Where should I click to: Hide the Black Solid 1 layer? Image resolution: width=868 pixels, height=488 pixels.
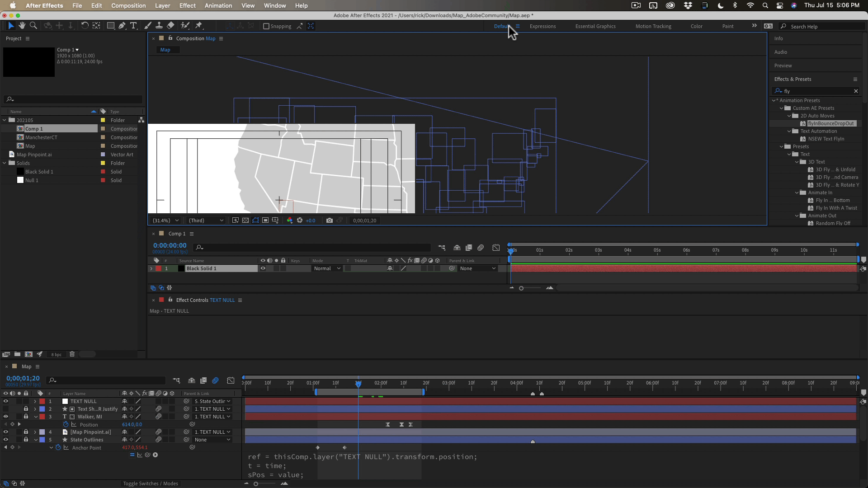click(x=263, y=268)
